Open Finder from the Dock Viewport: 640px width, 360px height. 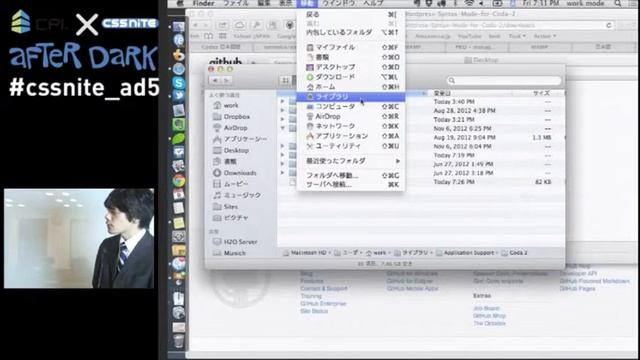coord(178,27)
